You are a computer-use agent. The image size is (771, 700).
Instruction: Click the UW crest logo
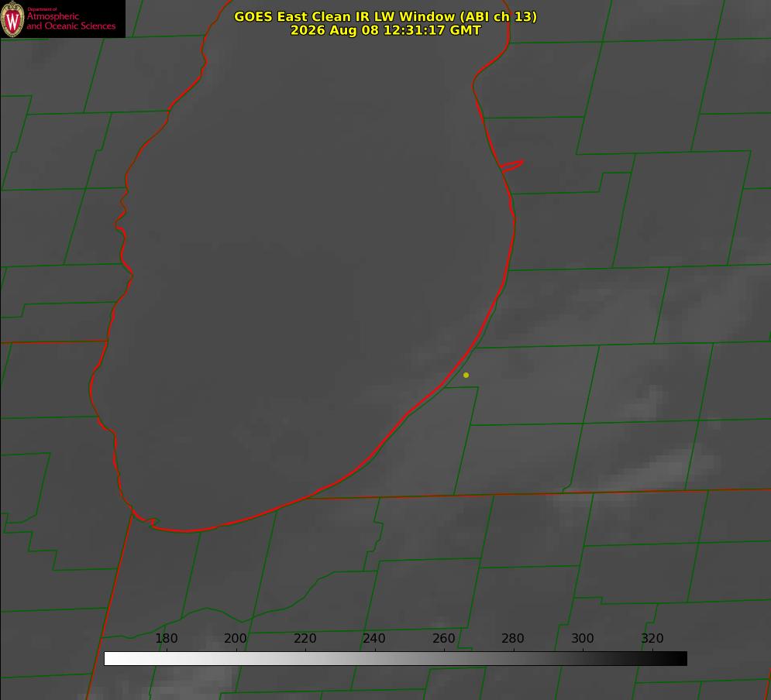(12, 19)
